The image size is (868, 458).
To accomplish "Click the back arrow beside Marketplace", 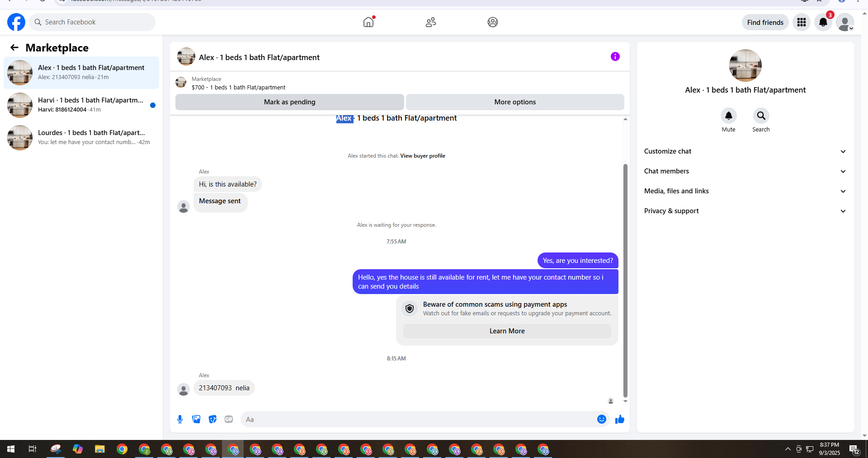I will pos(14,47).
